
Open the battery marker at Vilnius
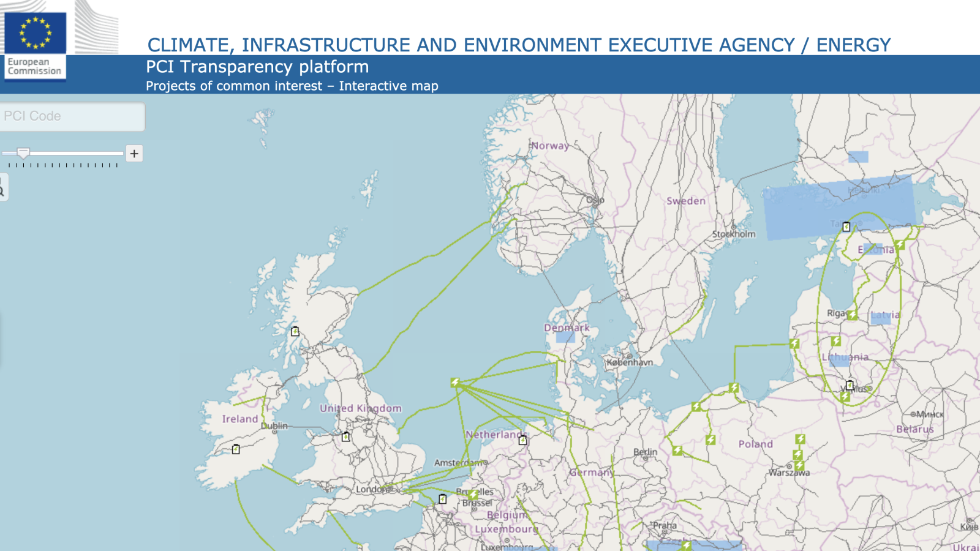pyautogui.click(x=850, y=385)
